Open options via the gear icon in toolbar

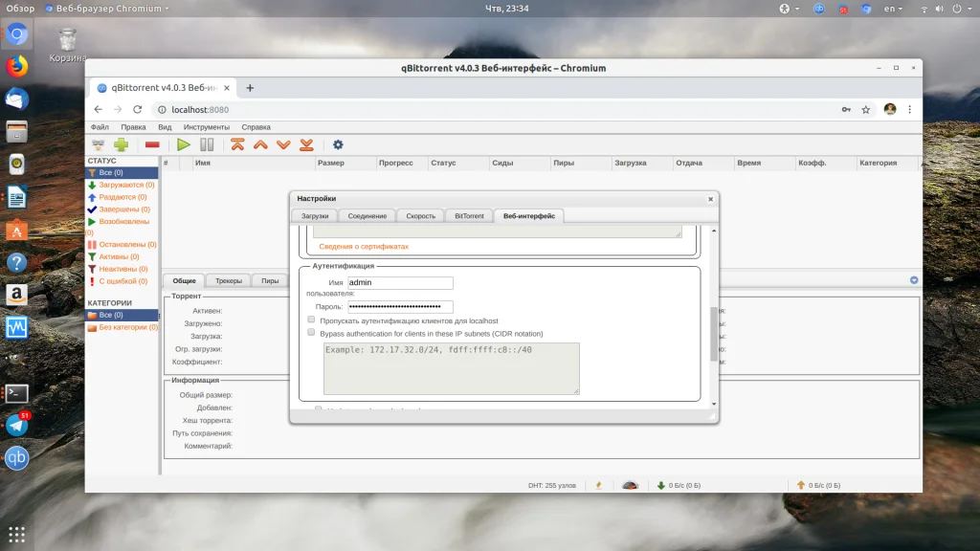[x=338, y=145]
